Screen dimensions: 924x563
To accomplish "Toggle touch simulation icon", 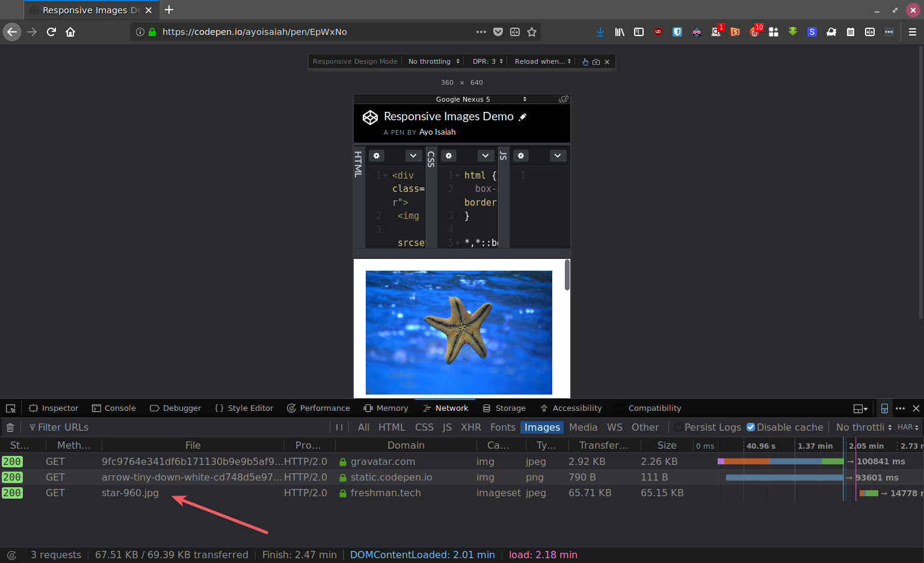I will tap(585, 62).
